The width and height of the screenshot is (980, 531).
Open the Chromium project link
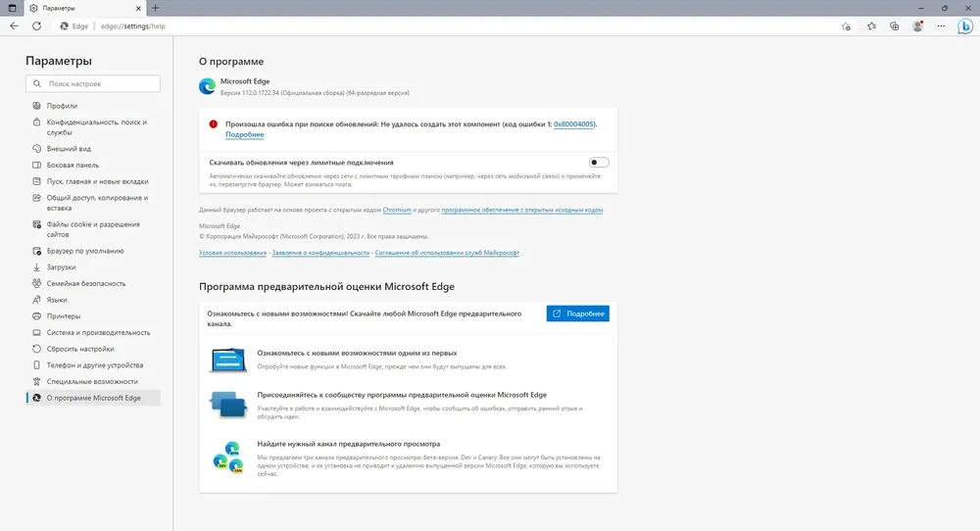pos(397,210)
